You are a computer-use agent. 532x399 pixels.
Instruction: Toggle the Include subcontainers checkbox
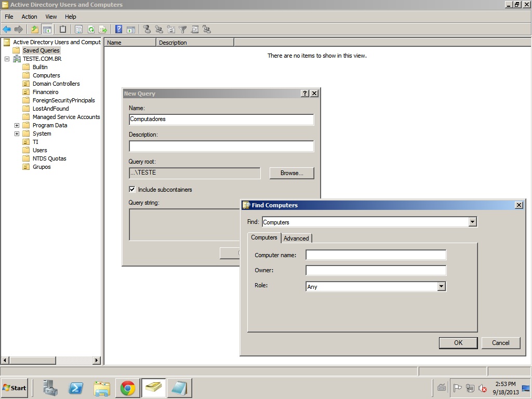132,189
